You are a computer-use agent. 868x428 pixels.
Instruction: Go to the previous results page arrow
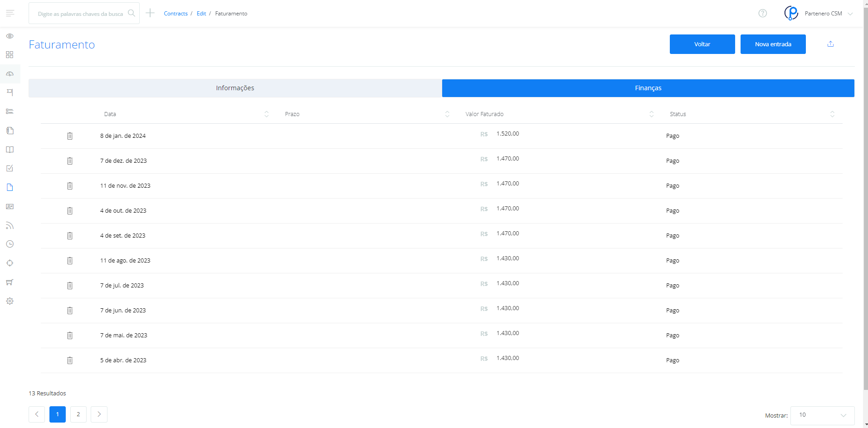[x=37, y=414]
